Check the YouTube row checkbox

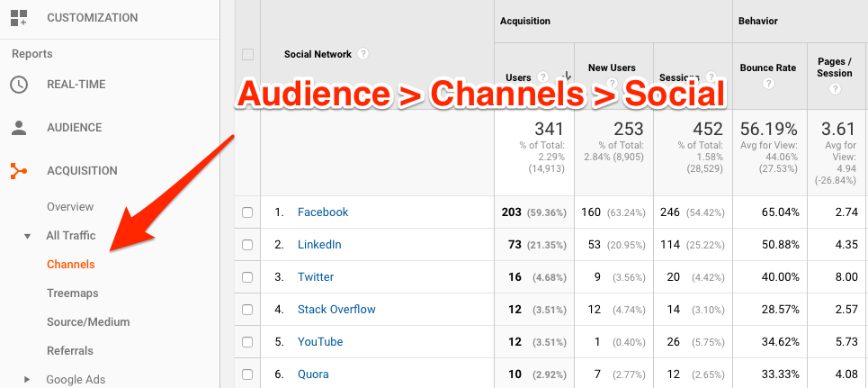point(247,342)
